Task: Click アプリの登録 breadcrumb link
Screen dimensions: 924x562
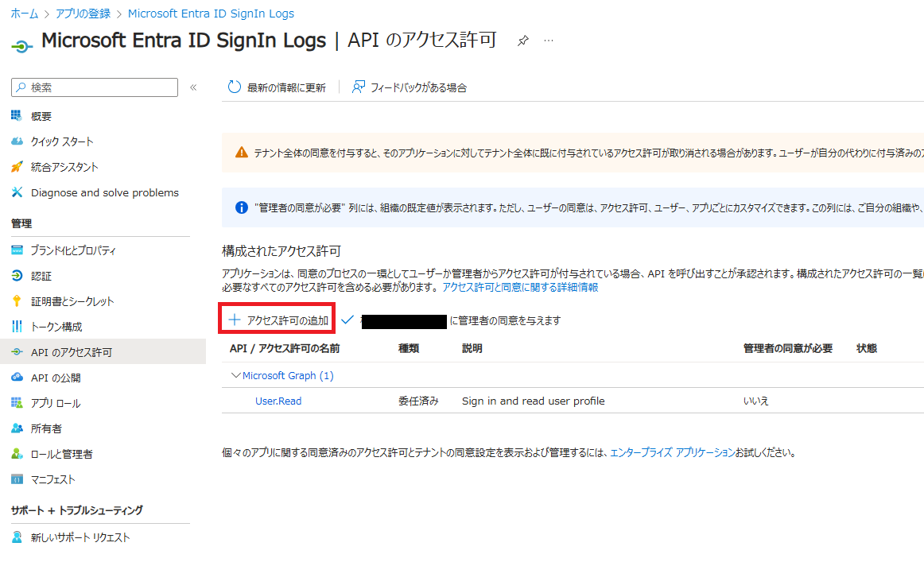Action: point(83,14)
